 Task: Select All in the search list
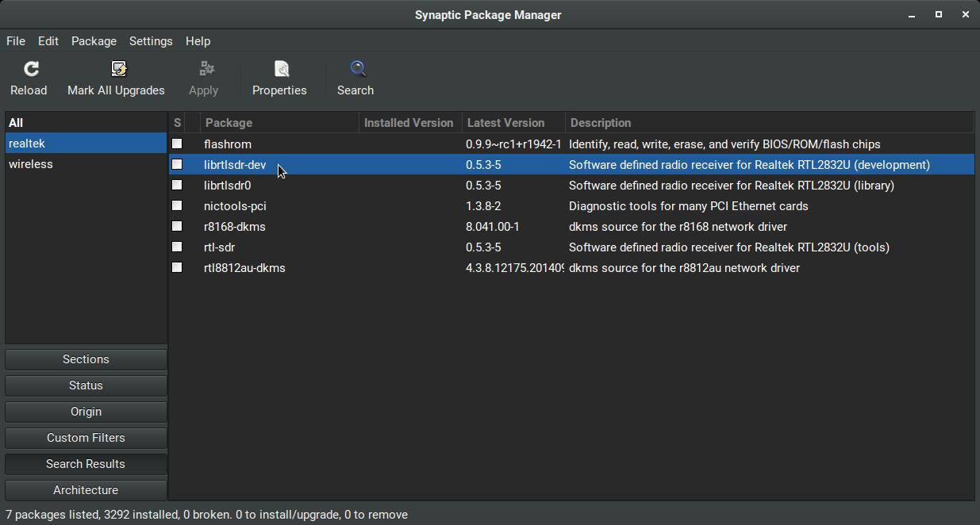click(x=16, y=123)
